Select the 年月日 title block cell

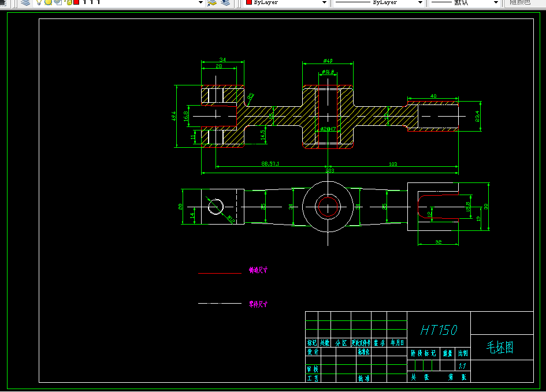(x=397, y=343)
